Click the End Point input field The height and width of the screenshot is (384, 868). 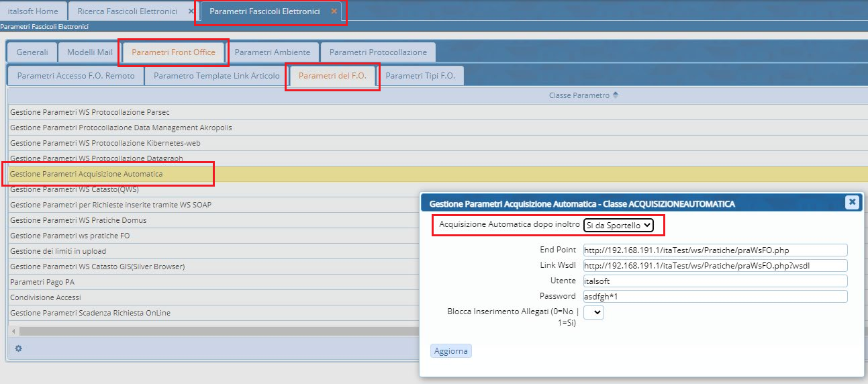pos(715,250)
